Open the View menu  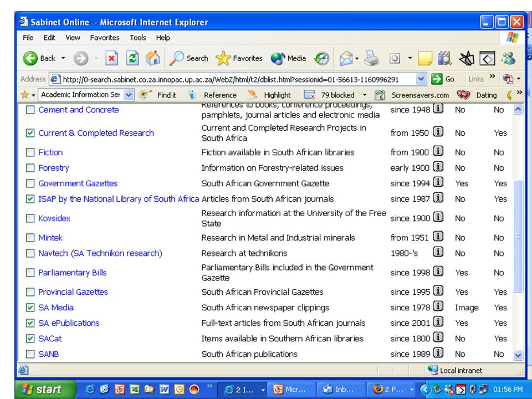tap(73, 38)
